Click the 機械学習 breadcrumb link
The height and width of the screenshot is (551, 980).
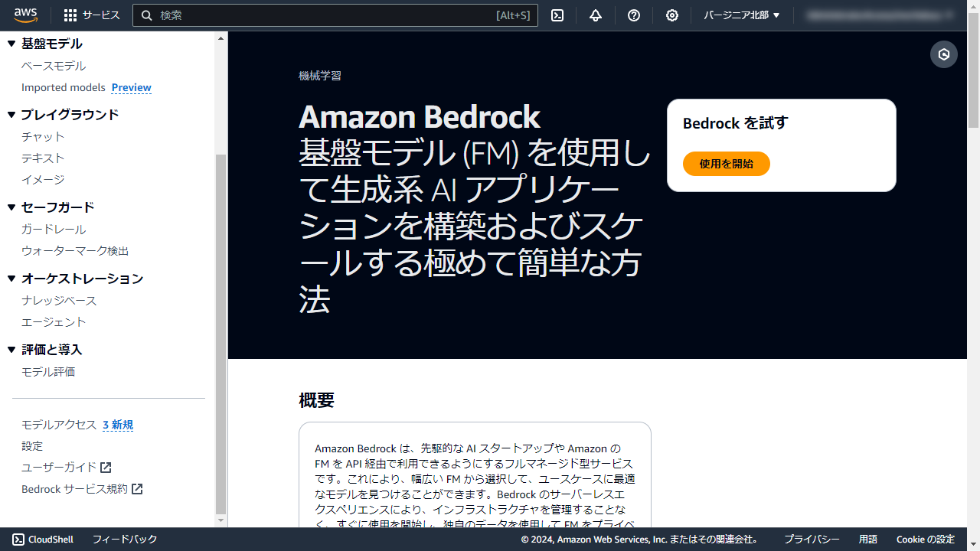(x=320, y=76)
